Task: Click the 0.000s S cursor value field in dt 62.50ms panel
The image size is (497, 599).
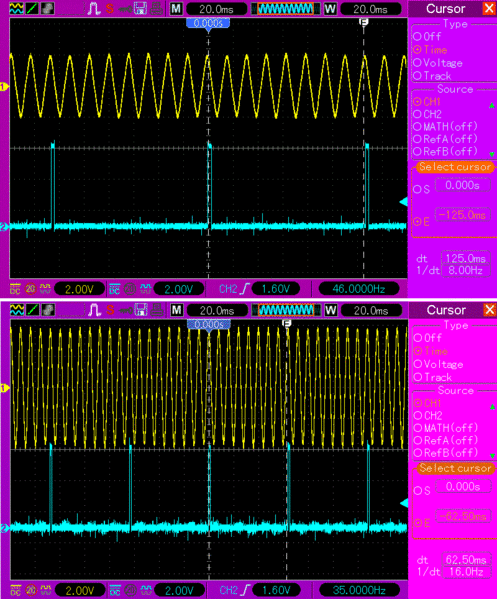Action: (463, 487)
